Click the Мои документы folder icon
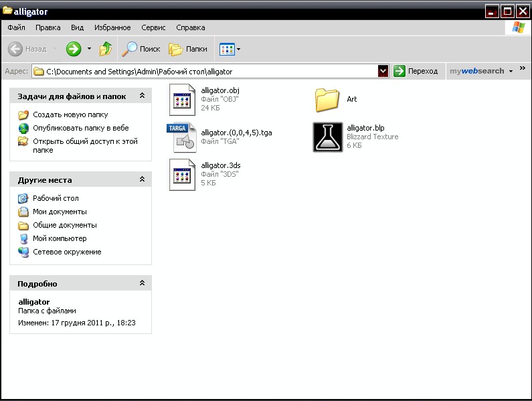The height and width of the screenshot is (401, 532). (23, 212)
